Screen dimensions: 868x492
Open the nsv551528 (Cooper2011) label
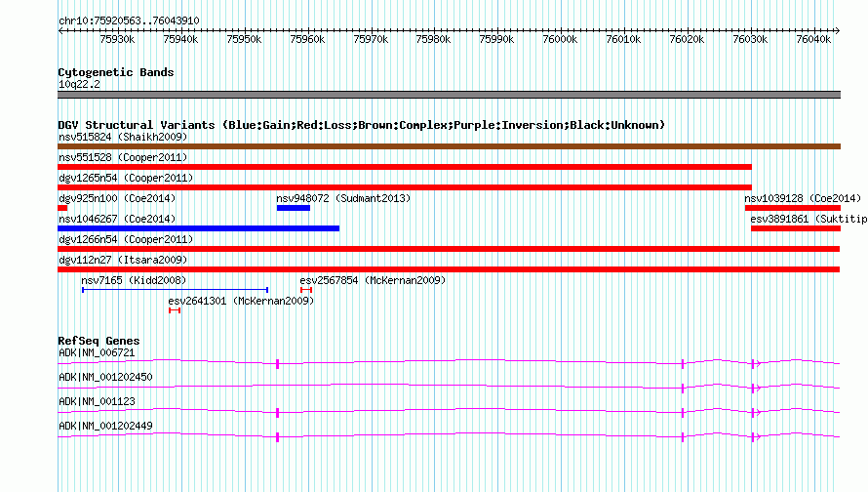pyautogui.click(x=123, y=157)
